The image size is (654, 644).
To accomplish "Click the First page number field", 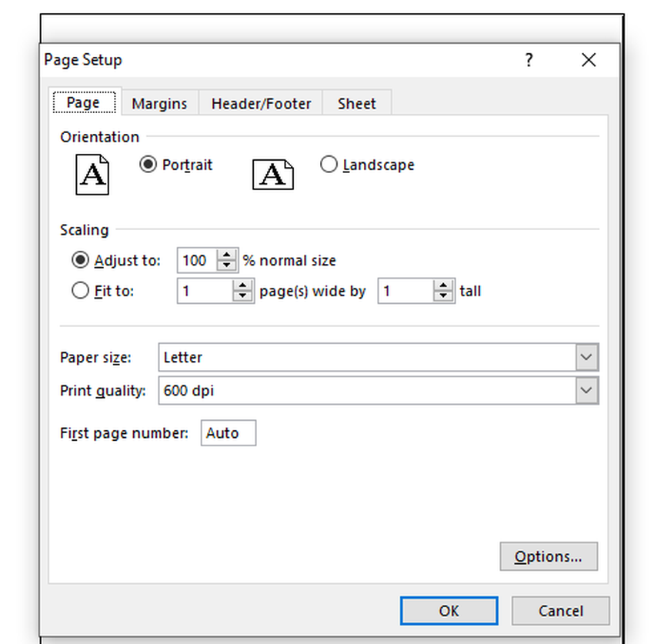I will (228, 433).
